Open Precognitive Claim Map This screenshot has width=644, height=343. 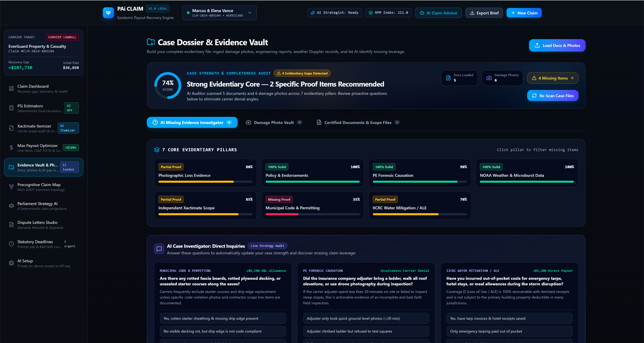click(x=43, y=187)
